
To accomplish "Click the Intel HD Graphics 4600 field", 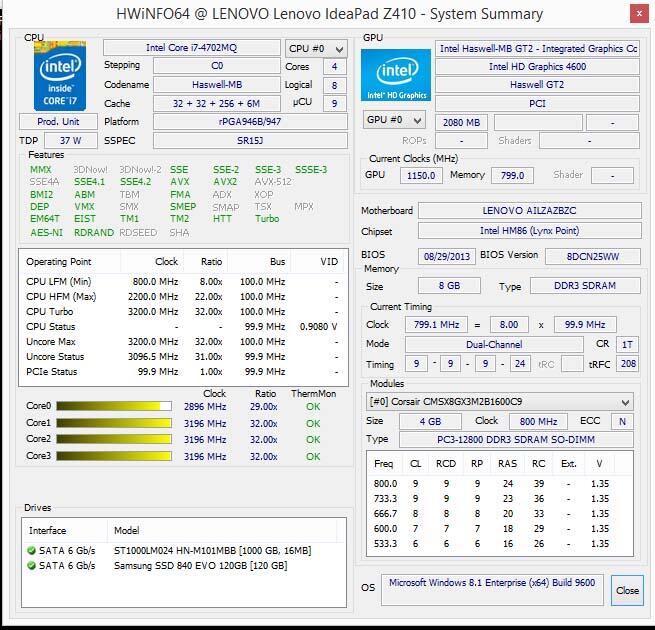I will [x=537, y=67].
